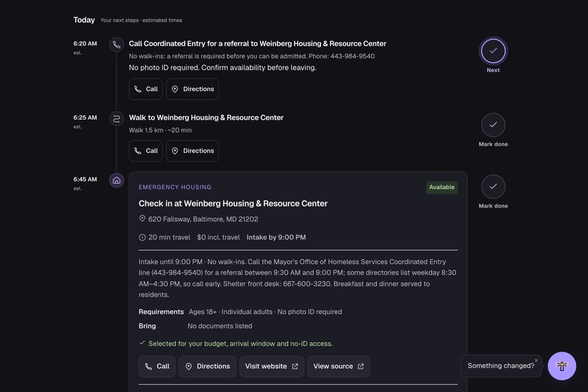Click the phone icon at 6:20 AM timeline
This screenshot has width=588, height=392.
click(x=117, y=45)
